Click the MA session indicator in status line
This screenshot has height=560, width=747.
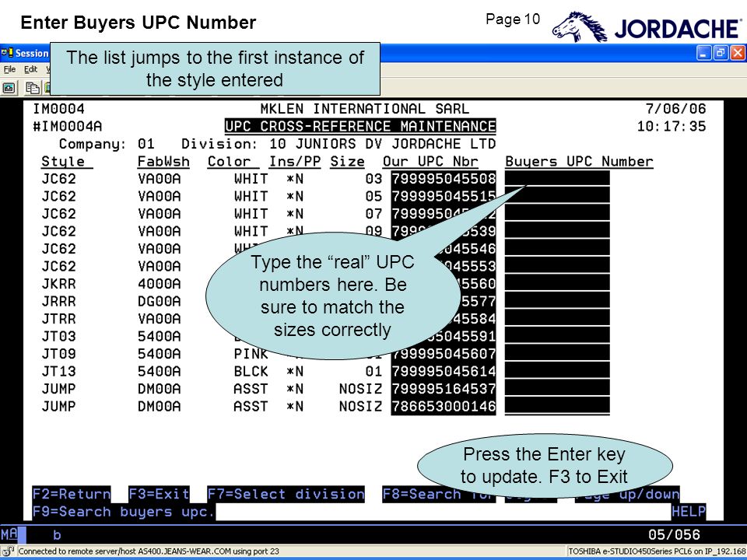(9, 534)
